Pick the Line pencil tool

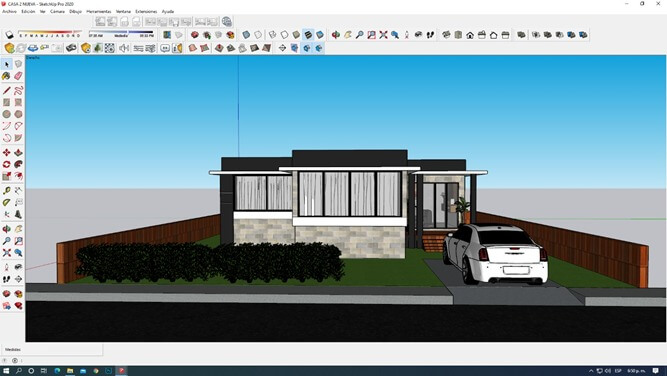[6, 91]
